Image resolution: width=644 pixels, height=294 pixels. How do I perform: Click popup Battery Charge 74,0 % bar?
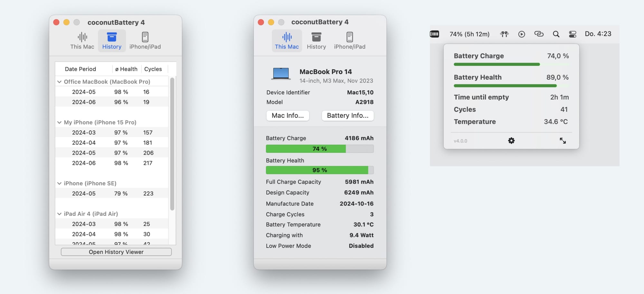coord(511,64)
